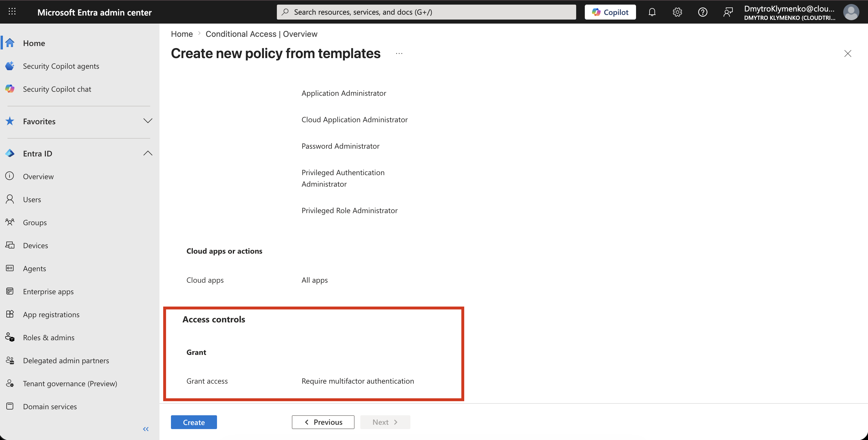Click the Grant access label
Image resolution: width=868 pixels, height=440 pixels.
[x=207, y=381]
